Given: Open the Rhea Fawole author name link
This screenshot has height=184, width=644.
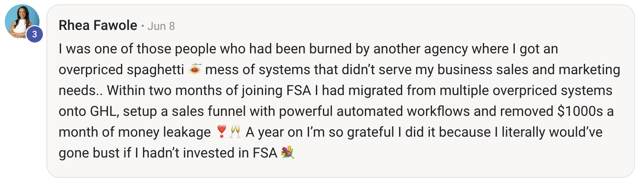Looking at the screenshot, I should 98,26.
